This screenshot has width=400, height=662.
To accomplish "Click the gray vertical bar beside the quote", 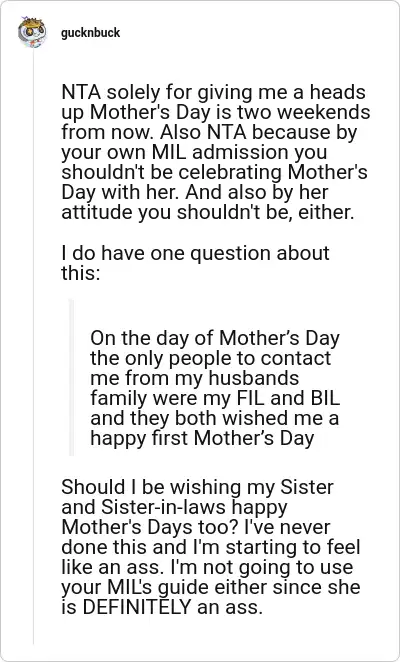I will (x=71, y=377).
